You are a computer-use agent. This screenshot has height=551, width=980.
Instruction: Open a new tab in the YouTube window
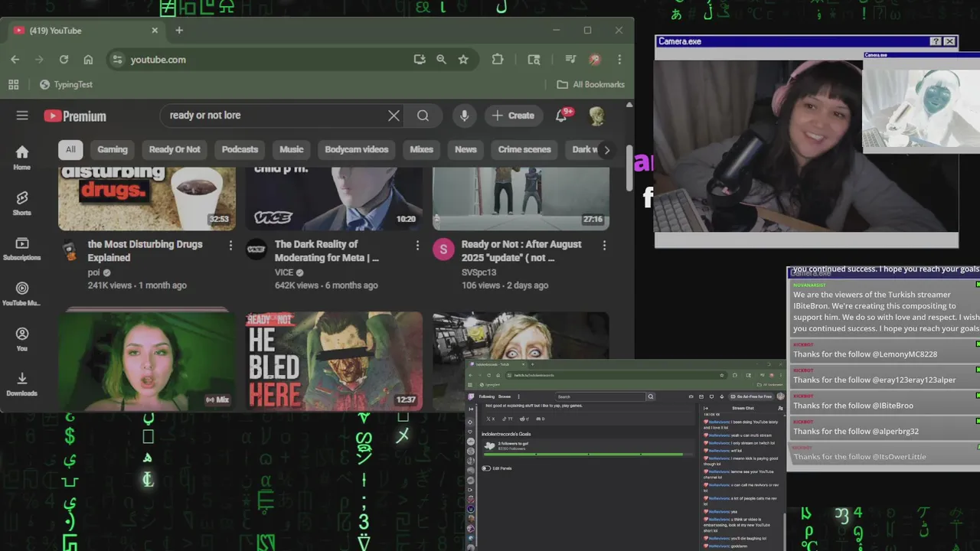tap(179, 31)
